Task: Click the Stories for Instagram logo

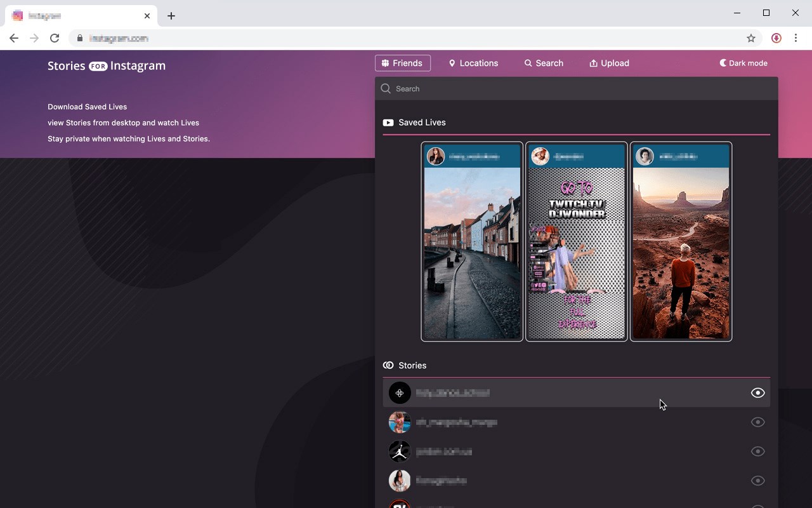Action: tap(107, 65)
